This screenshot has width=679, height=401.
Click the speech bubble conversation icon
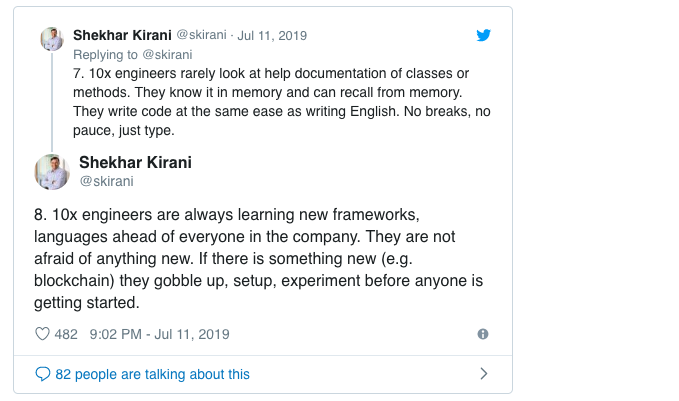42,374
